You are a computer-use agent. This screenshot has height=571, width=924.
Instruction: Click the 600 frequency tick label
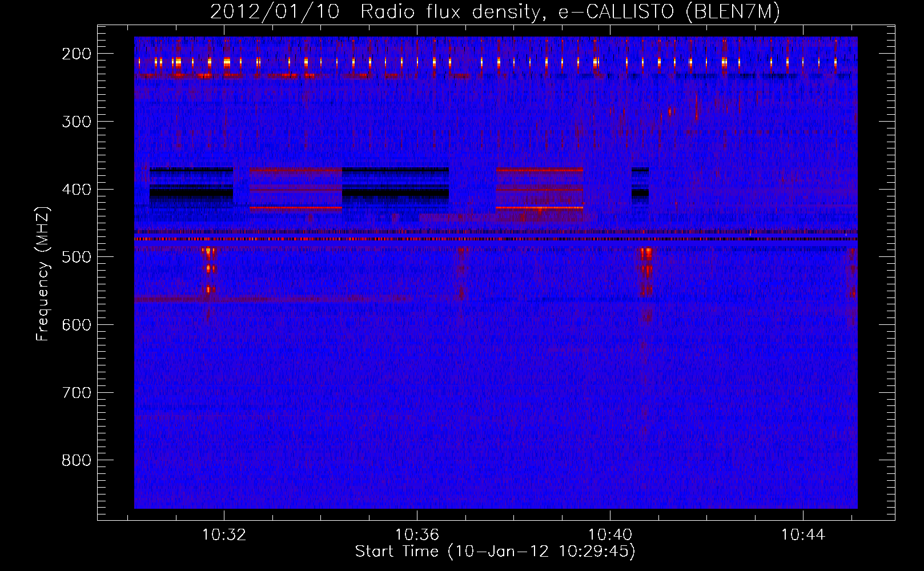coord(76,325)
